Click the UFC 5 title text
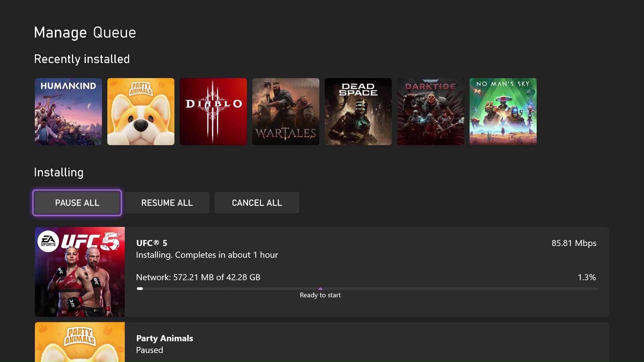Screen dimensions: 644x362 [x=152, y=243]
